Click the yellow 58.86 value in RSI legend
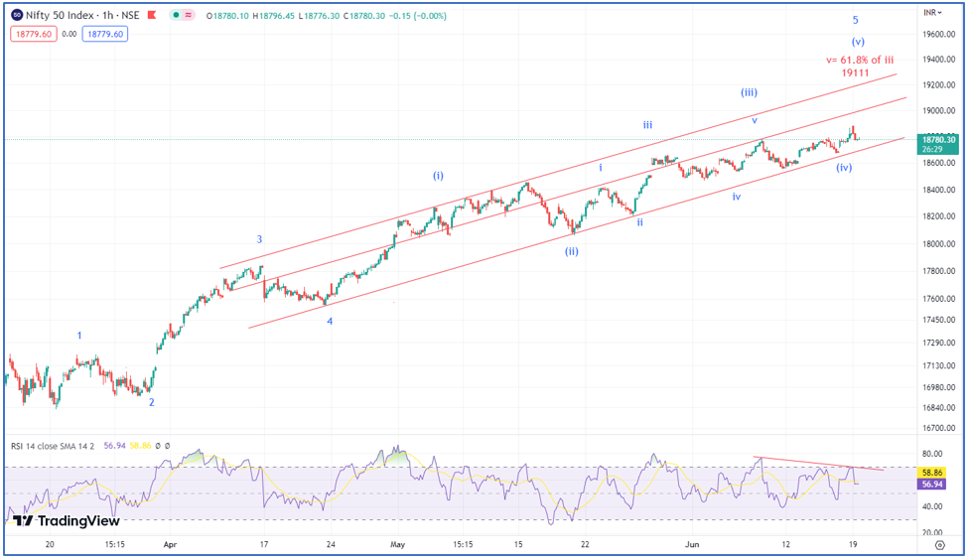The width and height of the screenshot is (969, 560). [140, 446]
